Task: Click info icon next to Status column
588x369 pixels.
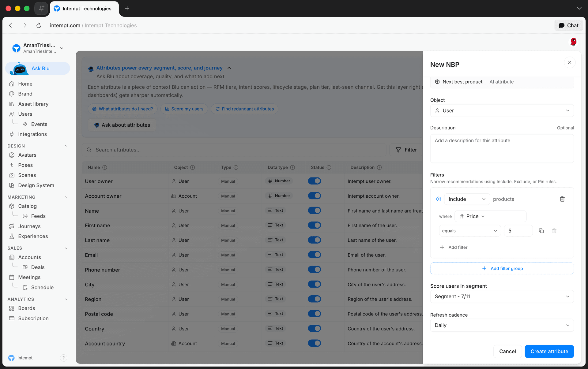Action: [329, 167]
